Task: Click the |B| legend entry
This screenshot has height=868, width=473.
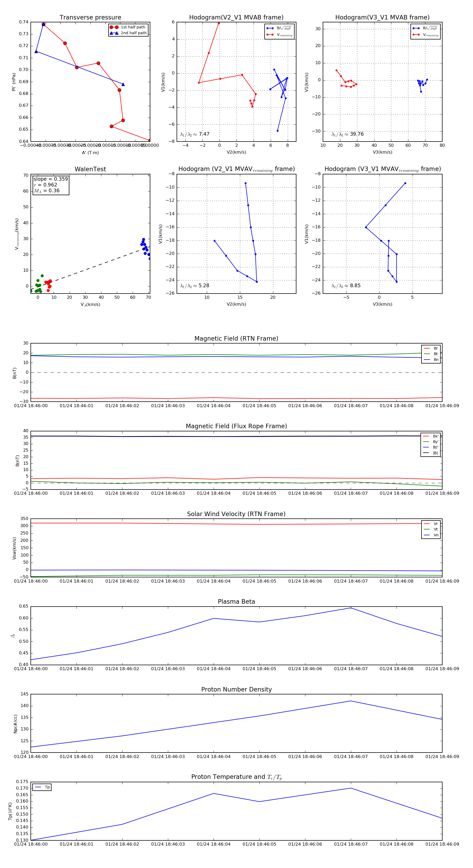Action: tap(431, 453)
